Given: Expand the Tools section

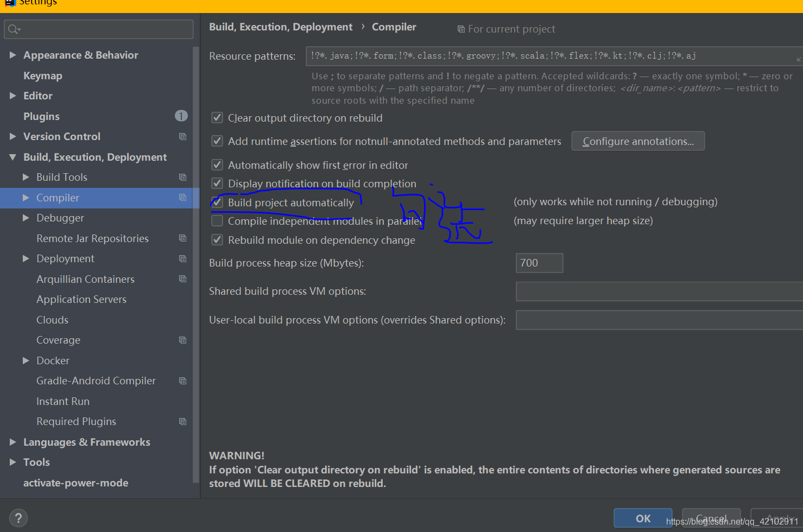Looking at the screenshot, I should point(12,462).
